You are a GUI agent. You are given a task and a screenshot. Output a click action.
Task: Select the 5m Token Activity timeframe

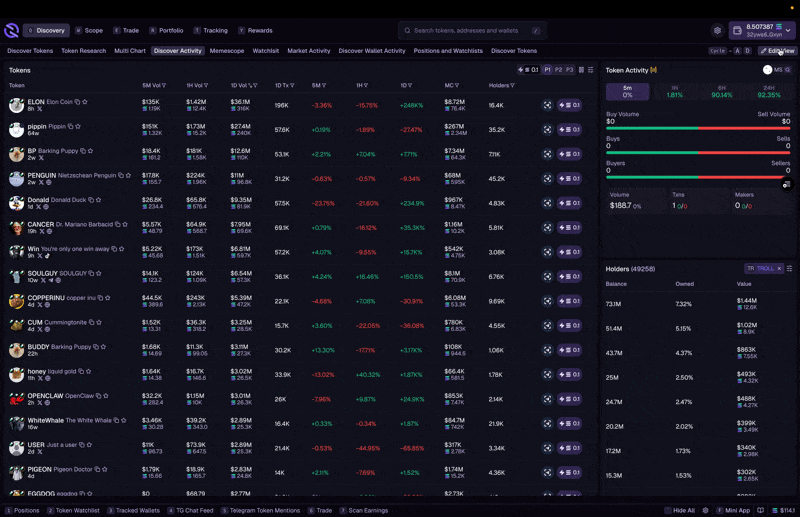(628, 91)
